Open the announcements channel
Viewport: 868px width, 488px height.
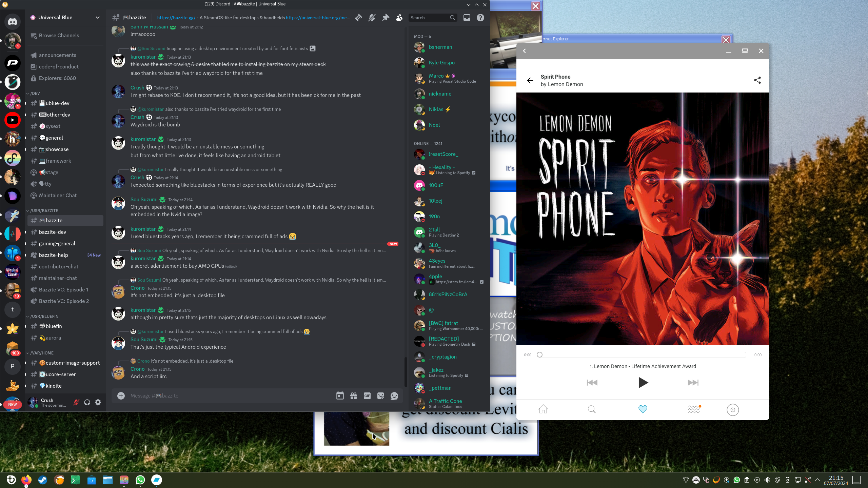click(57, 55)
